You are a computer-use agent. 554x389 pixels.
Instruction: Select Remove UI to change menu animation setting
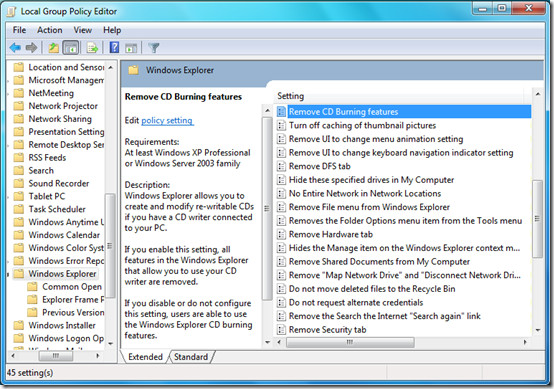tap(376, 139)
